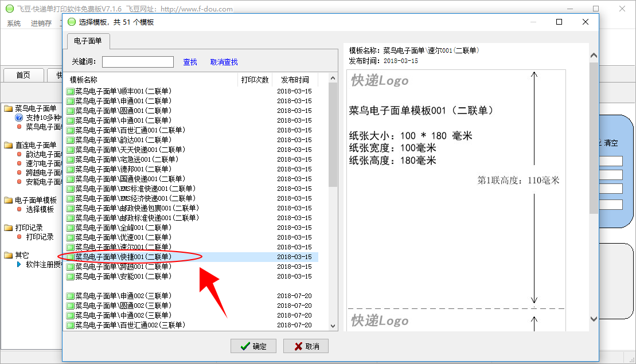This screenshot has width=636, height=364.
Task: Click the template list scrollbar down arrow
Action: click(333, 326)
